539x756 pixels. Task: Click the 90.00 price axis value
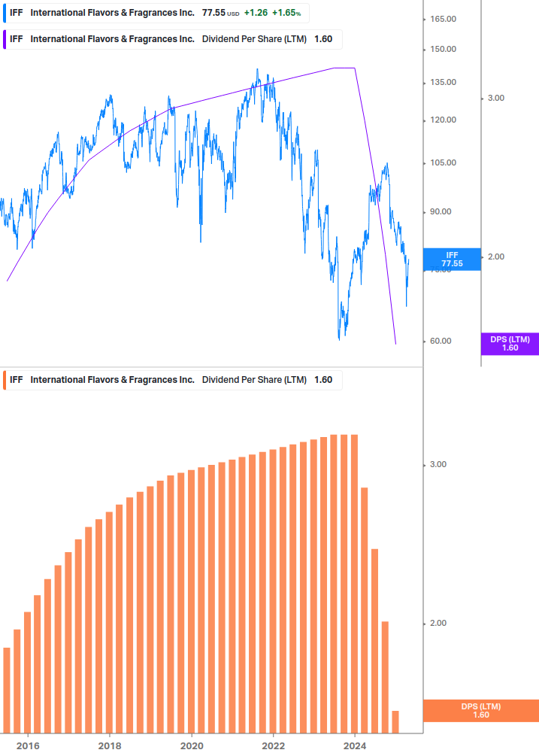click(441, 211)
